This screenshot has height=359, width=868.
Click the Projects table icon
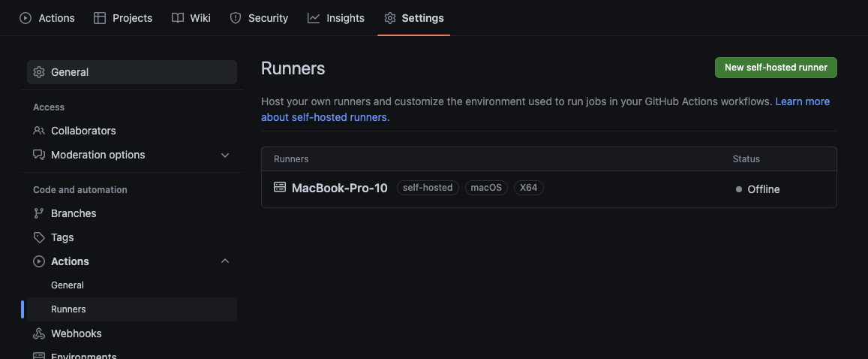click(100, 18)
